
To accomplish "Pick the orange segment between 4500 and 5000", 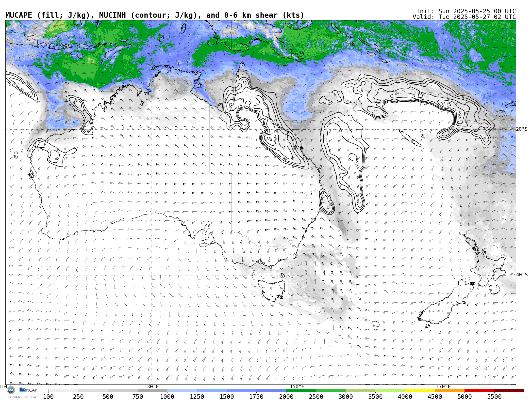I will point(450,391).
